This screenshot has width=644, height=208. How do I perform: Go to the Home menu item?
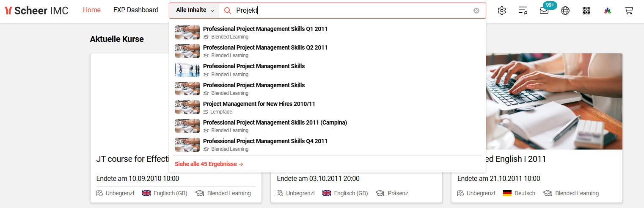point(92,10)
